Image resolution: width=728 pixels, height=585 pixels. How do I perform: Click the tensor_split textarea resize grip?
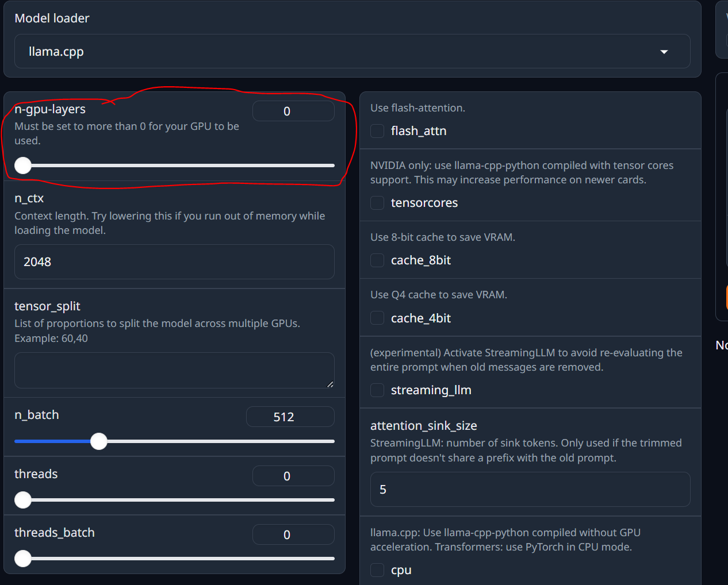330,384
